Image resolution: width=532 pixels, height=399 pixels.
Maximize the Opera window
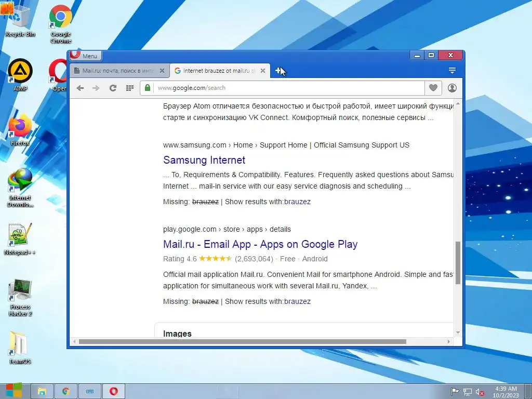pos(431,55)
